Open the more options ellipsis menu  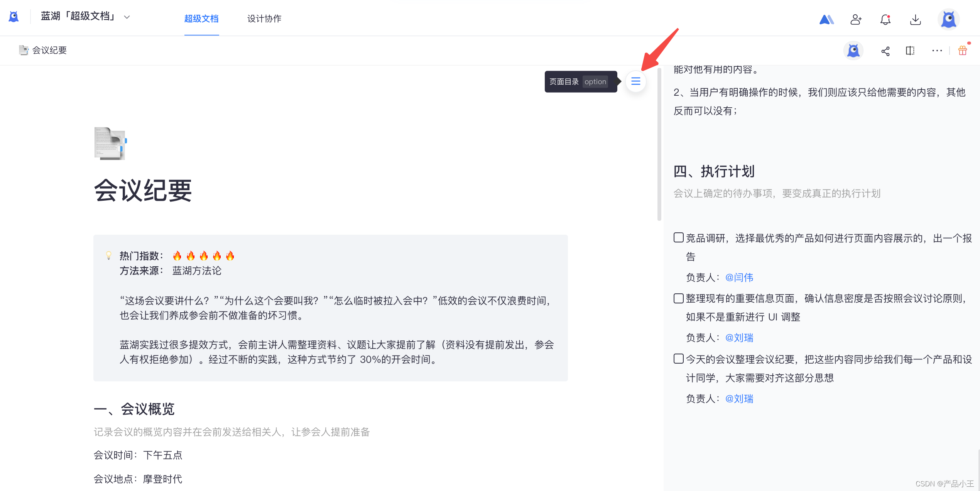click(x=937, y=51)
